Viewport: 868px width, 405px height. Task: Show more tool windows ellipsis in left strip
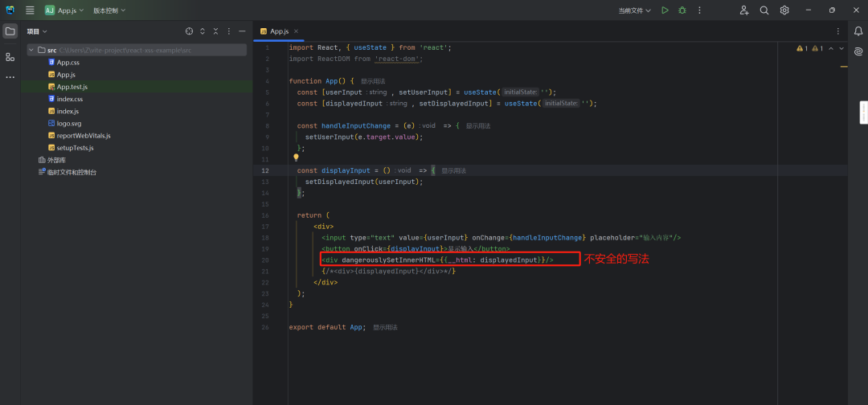(x=10, y=77)
